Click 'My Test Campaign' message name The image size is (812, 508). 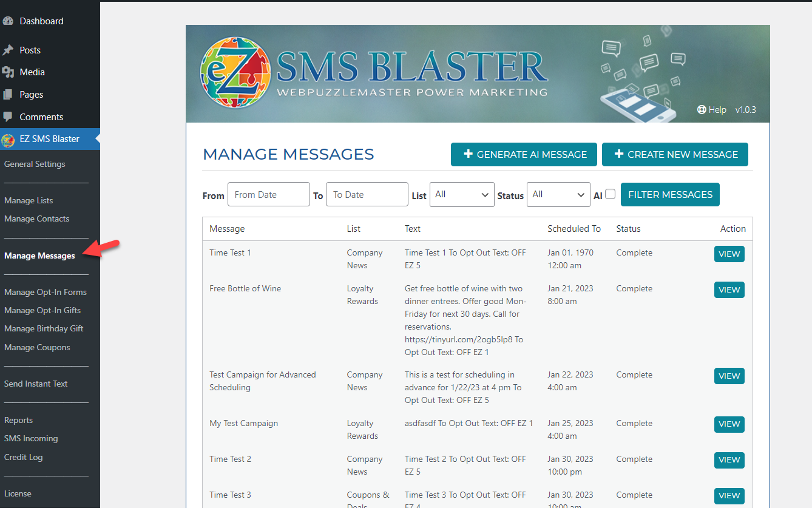click(x=243, y=423)
